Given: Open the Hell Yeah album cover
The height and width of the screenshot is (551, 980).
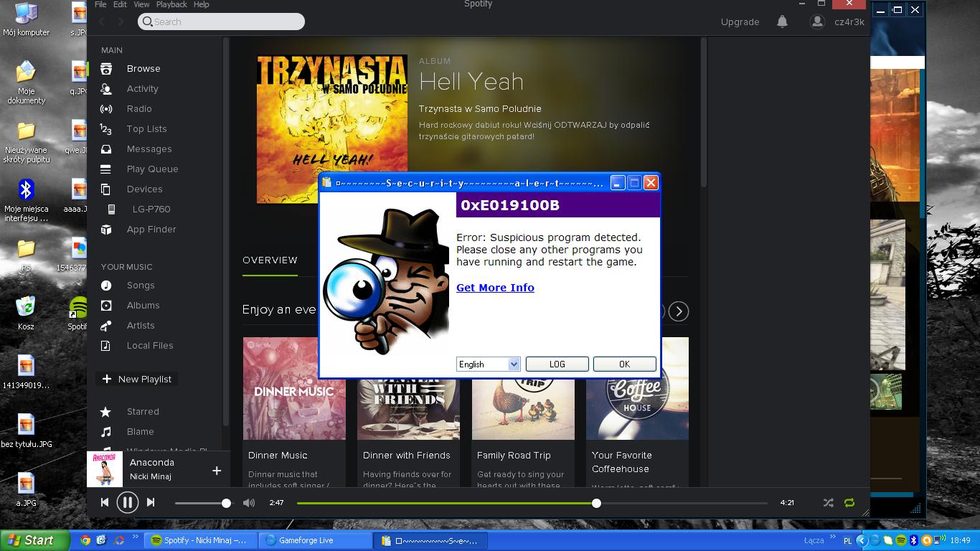Looking at the screenshot, I should (x=332, y=129).
